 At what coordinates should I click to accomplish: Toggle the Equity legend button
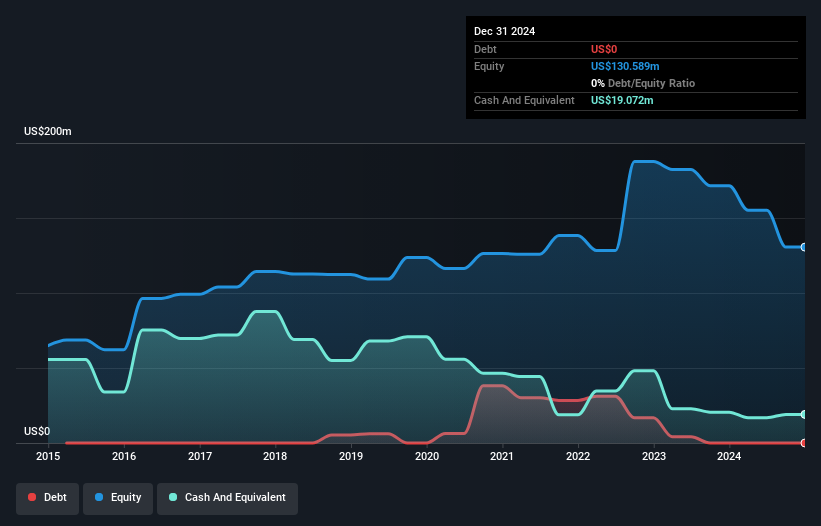point(118,497)
